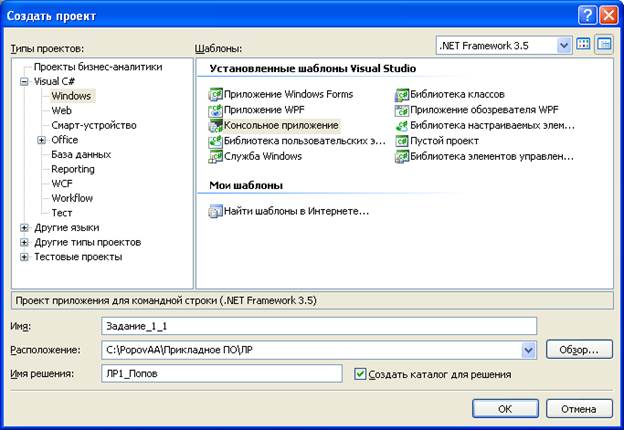The height and width of the screenshot is (430, 624).
Task: Click the Обзор... browse button
Action: tap(579, 350)
